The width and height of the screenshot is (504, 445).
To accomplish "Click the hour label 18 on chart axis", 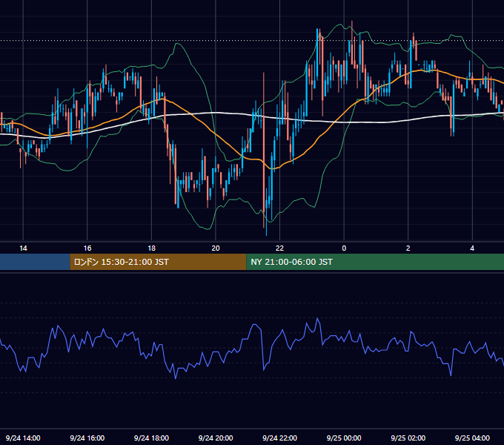I will 151,248.
